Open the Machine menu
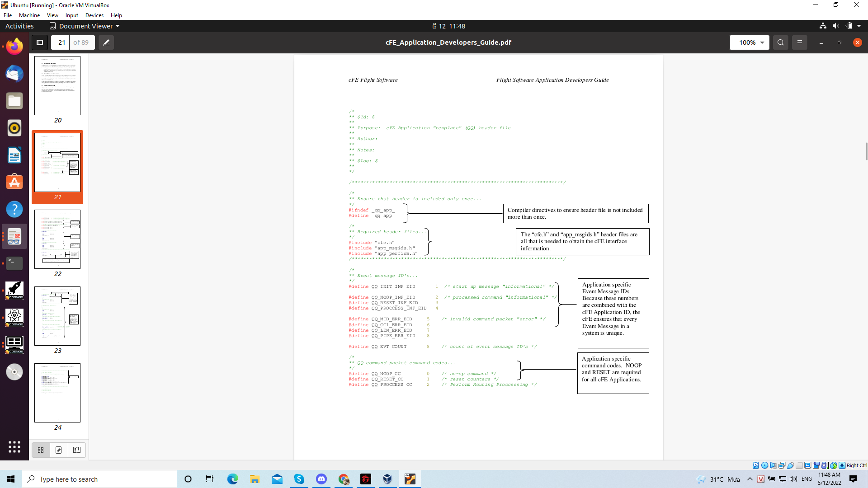868x488 pixels. [x=29, y=15]
